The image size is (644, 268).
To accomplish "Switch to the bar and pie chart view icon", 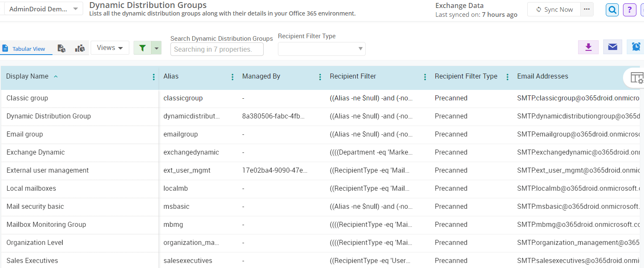I will 80,48.
